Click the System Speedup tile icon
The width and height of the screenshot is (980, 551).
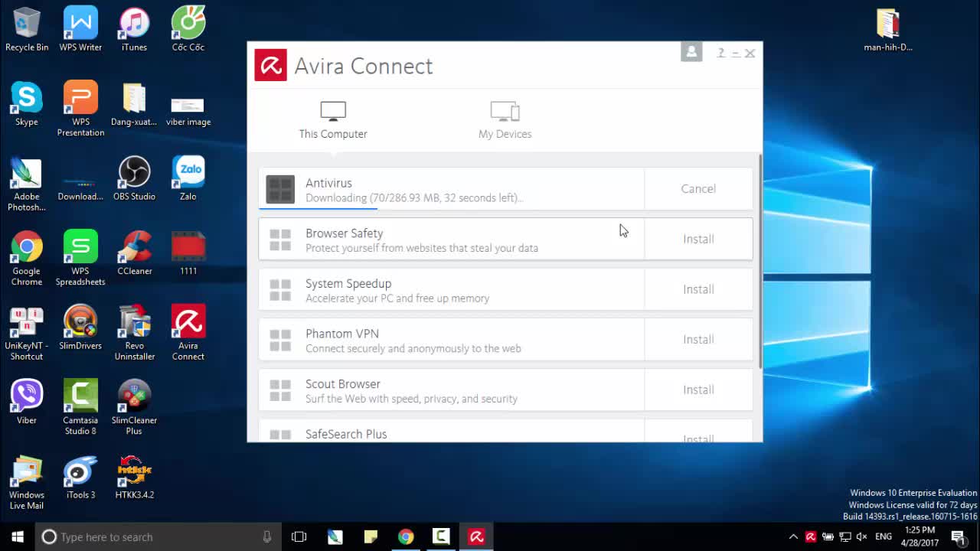click(x=280, y=290)
